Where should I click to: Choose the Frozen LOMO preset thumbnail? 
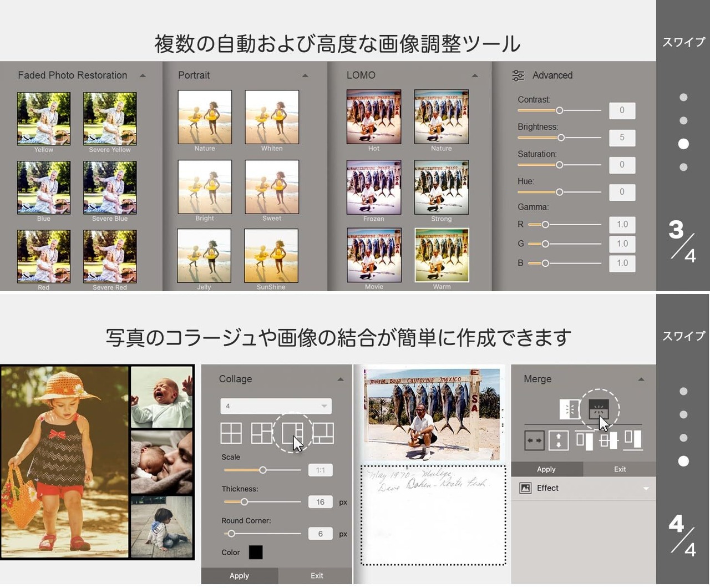374,187
